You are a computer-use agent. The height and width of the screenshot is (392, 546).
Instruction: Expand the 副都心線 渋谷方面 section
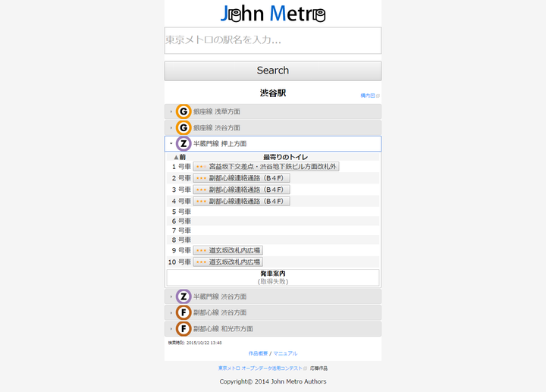click(x=273, y=312)
